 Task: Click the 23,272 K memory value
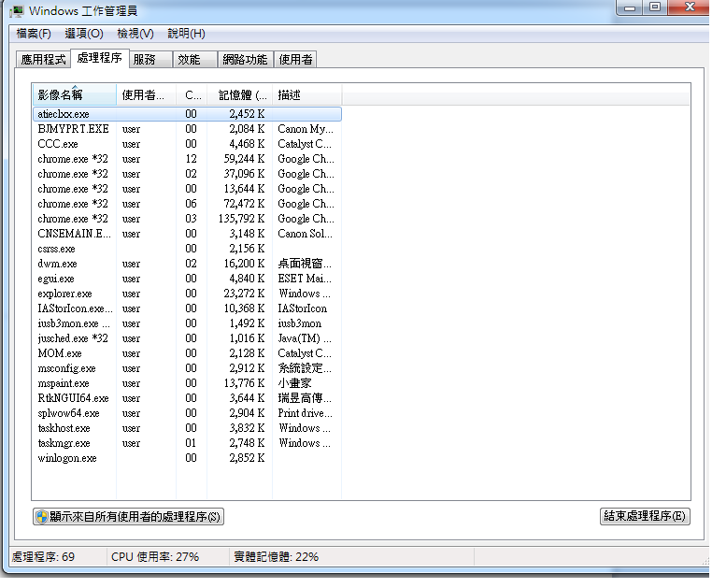[244, 294]
